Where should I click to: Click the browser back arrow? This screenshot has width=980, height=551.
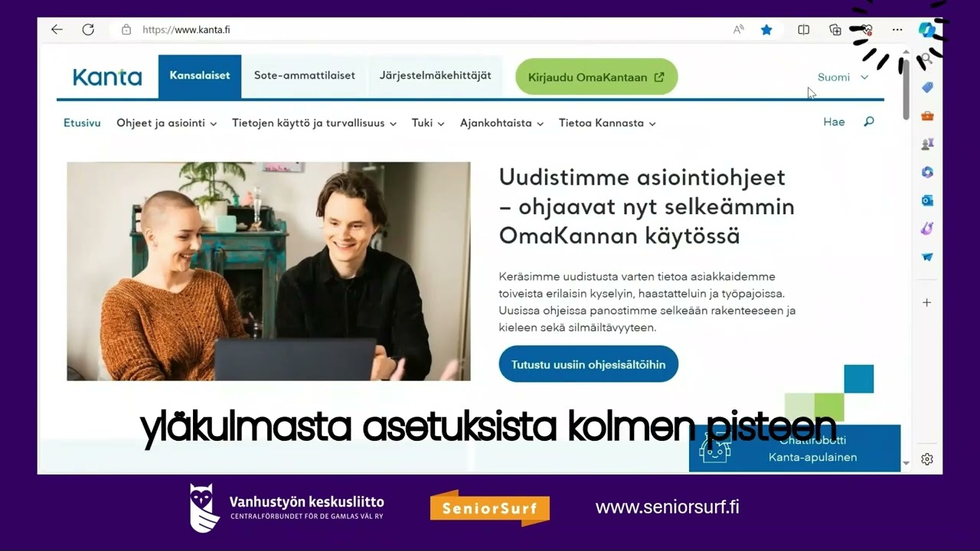[57, 30]
